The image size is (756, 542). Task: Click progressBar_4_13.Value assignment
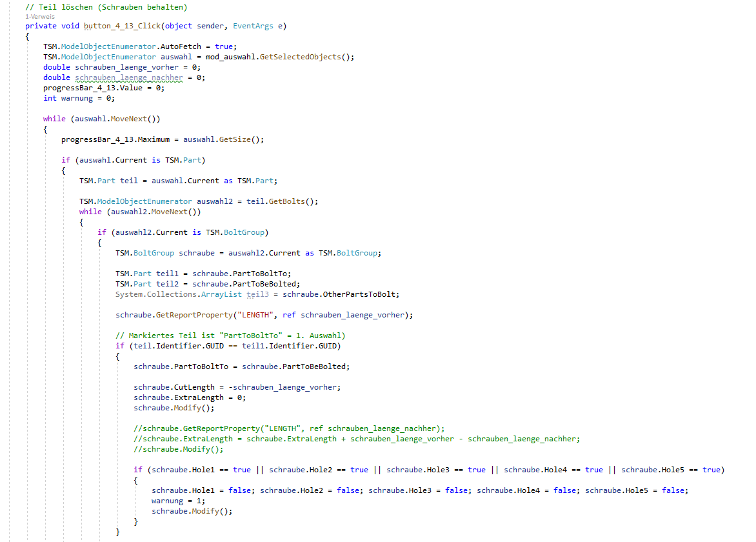pos(104,88)
